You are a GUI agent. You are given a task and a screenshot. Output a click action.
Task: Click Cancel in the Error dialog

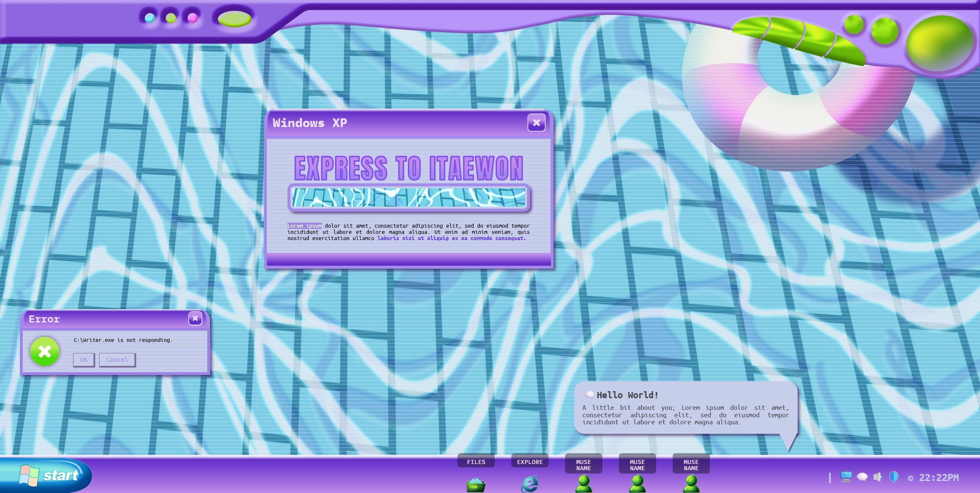tap(117, 360)
